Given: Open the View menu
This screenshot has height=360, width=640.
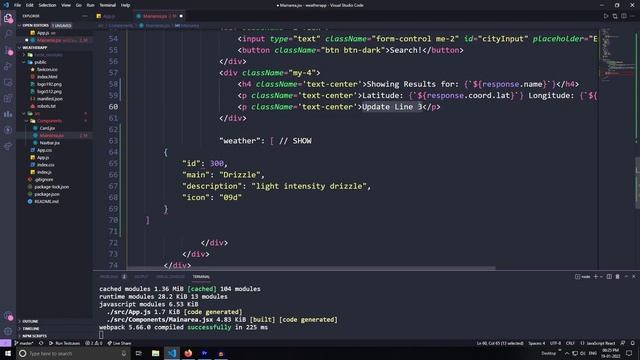Looking at the screenshot, I should coord(66,5).
